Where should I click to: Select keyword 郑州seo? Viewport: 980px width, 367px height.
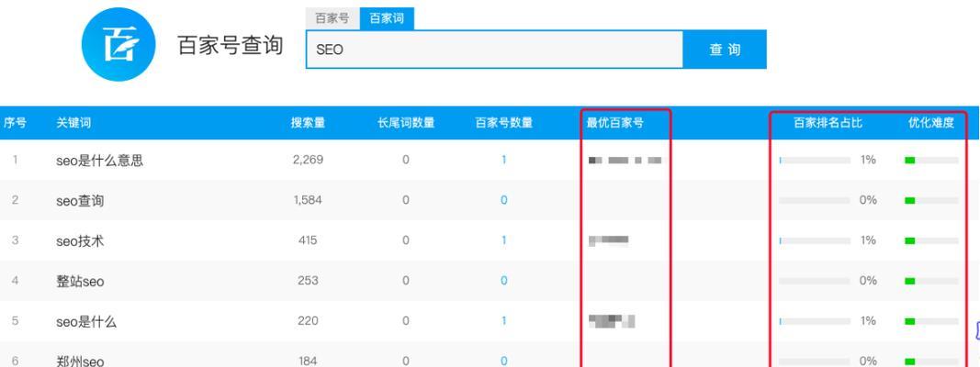click(80, 361)
